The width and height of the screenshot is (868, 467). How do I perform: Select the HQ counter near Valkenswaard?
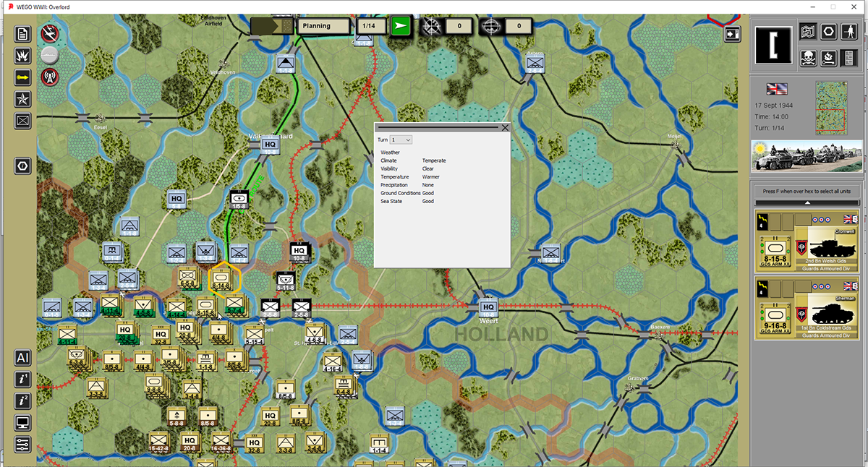(271, 146)
